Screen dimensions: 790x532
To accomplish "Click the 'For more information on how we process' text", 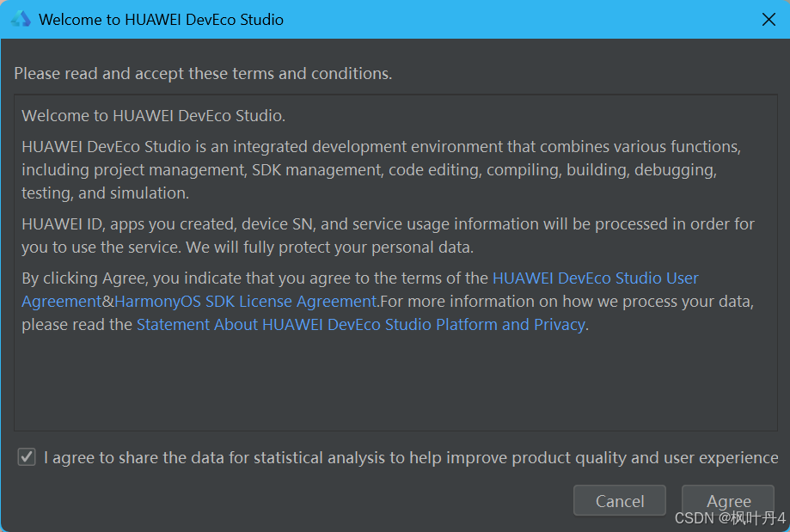I will [x=567, y=302].
